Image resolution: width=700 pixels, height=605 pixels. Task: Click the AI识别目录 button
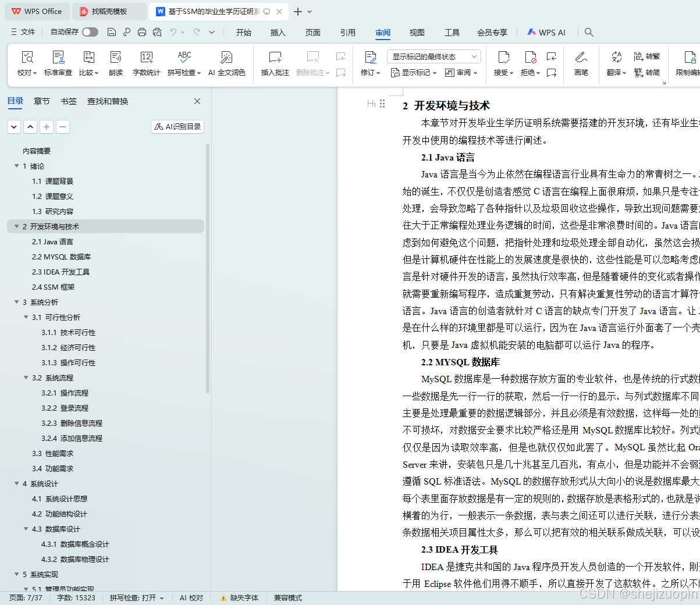(177, 126)
